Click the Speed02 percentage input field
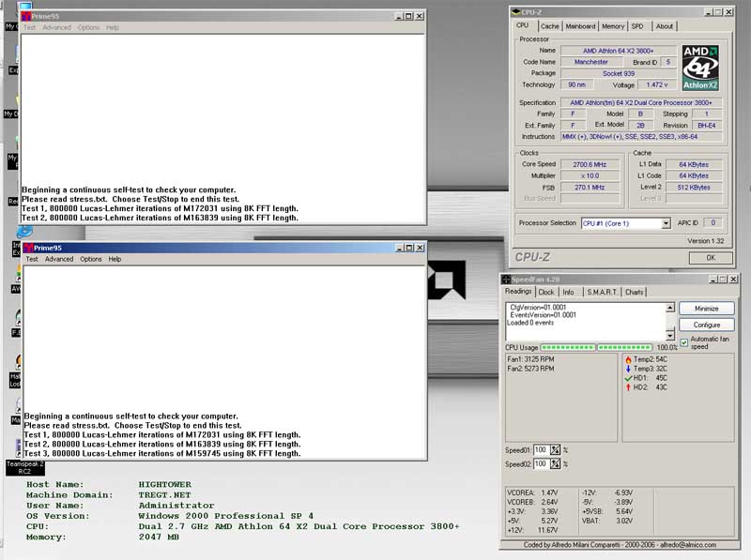Viewport: 751px width, 560px height. point(542,463)
